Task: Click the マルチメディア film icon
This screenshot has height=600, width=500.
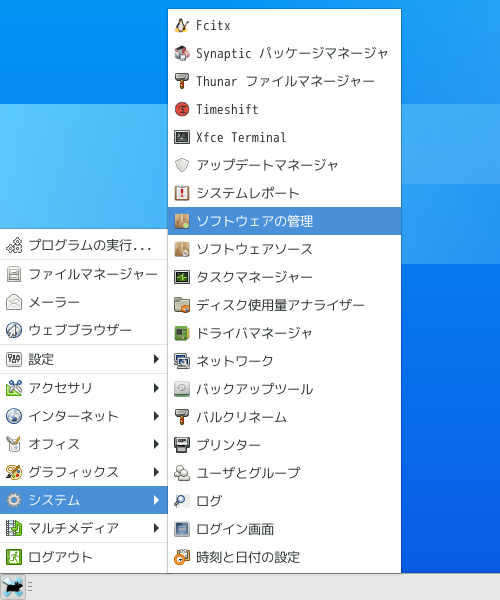Action: [14, 528]
